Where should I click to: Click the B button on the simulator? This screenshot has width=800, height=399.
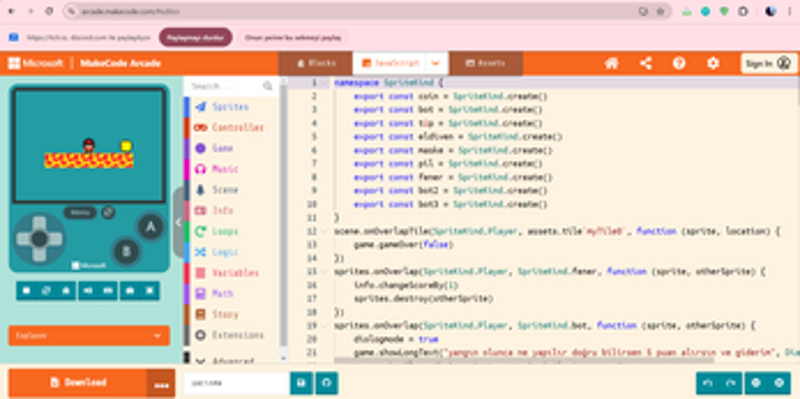pos(126,252)
